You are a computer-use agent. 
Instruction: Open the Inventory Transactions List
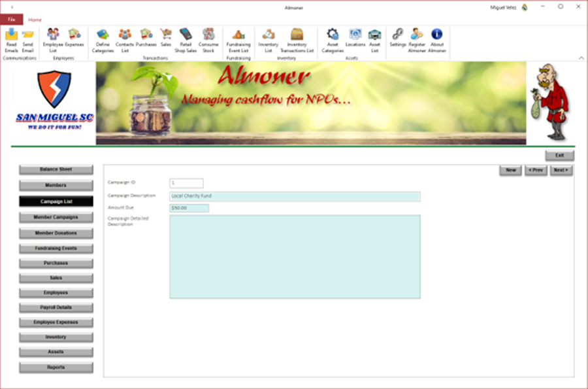click(297, 41)
